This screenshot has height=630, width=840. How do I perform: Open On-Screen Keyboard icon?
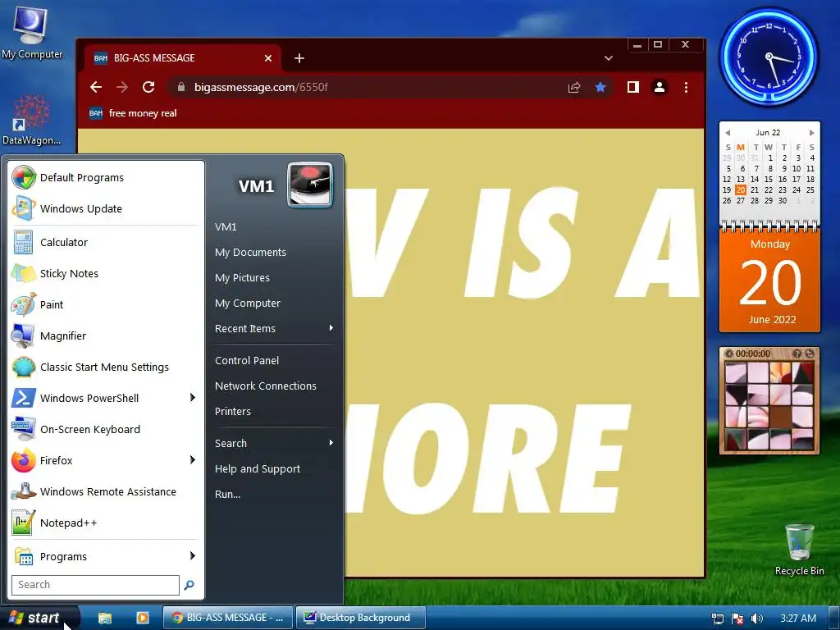click(x=24, y=429)
